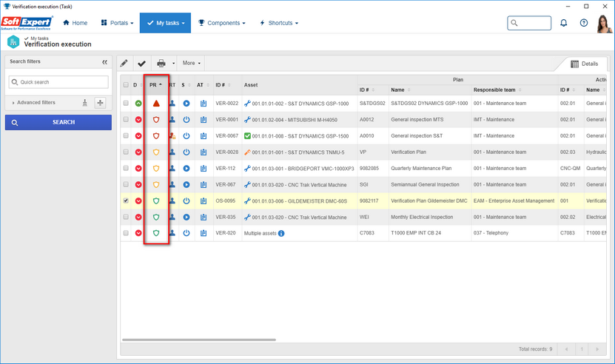The image size is (615, 364).
Task: Click orange shield priority icon for VER-0028
Action: [156, 152]
